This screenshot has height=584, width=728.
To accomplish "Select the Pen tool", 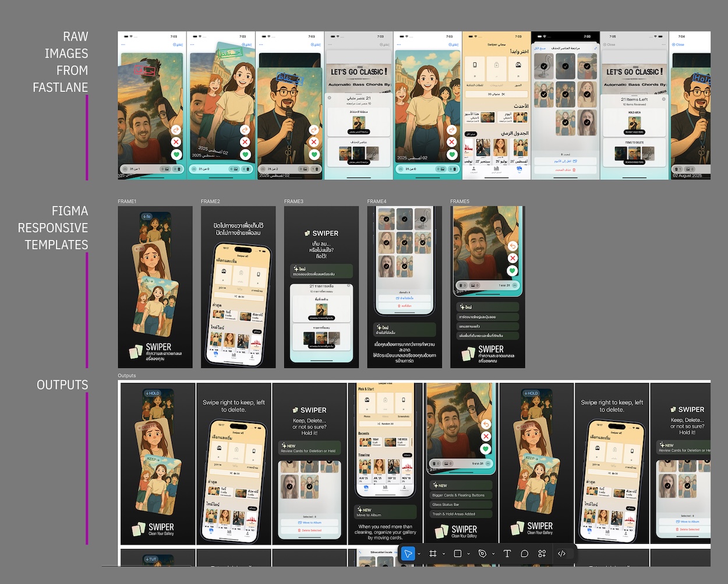I will (x=483, y=554).
